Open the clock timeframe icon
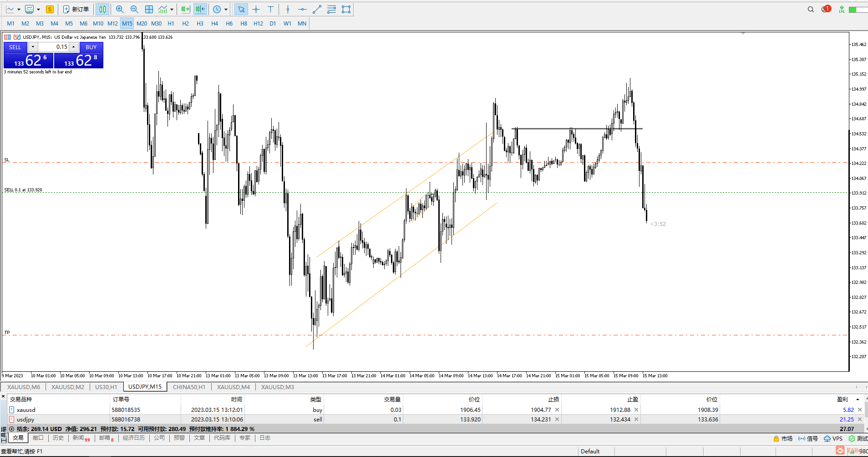Viewport: 868px width, 457px height. [217, 9]
